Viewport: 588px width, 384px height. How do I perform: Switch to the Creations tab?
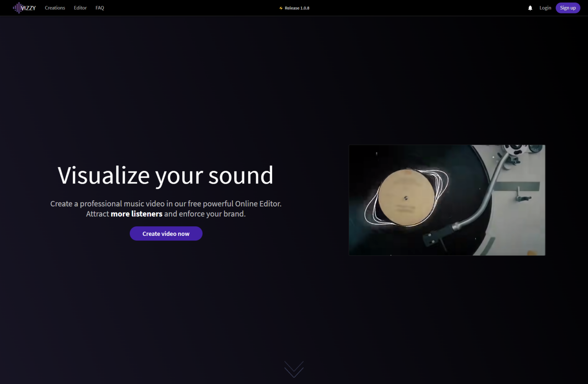(x=55, y=8)
